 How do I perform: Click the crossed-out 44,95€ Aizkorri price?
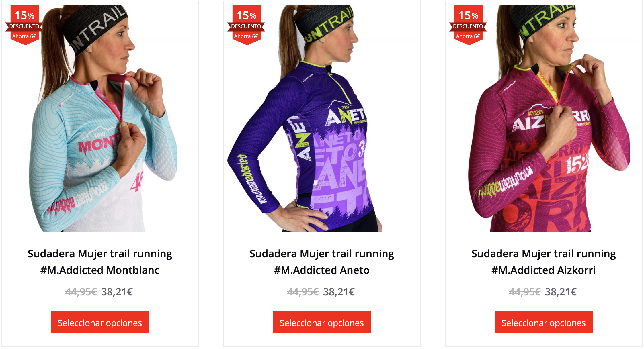coord(525,292)
